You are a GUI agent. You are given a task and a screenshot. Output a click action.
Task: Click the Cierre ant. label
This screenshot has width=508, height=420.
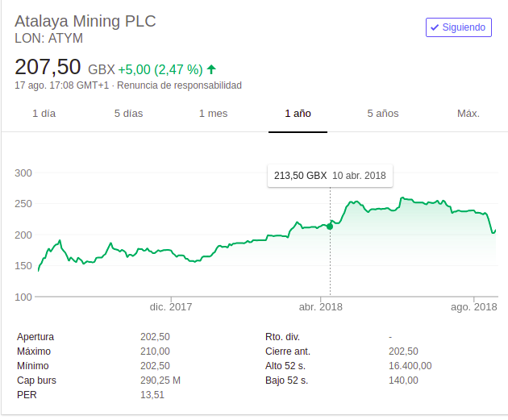pyautogui.click(x=288, y=351)
